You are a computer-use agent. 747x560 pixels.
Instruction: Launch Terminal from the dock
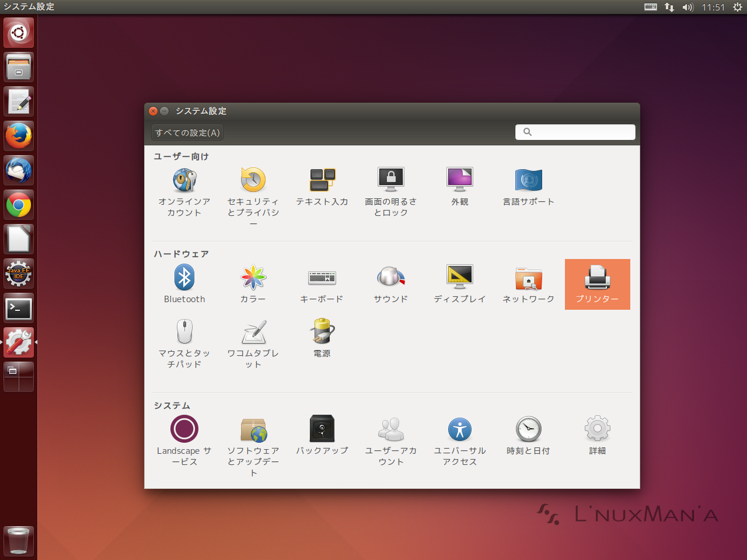coord(19,308)
